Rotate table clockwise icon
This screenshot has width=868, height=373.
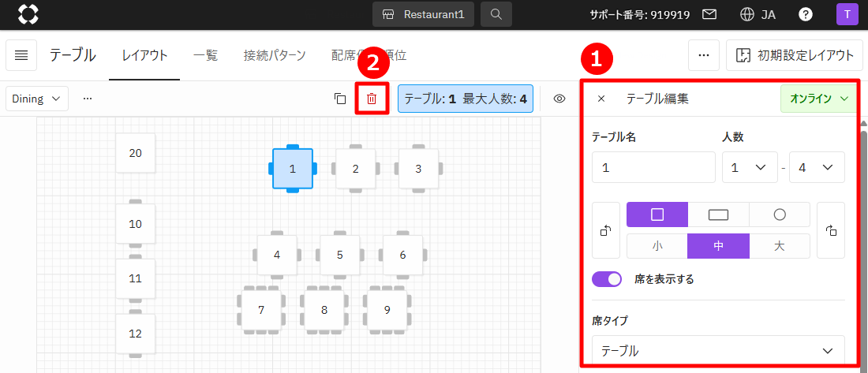[830, 230]
